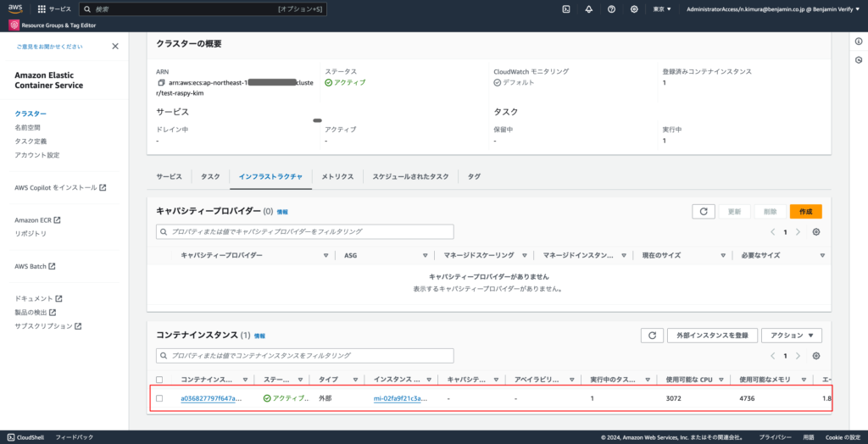This screenshot has width=868, height=444.
Task: Click the top search field
Action: point(203,9)
